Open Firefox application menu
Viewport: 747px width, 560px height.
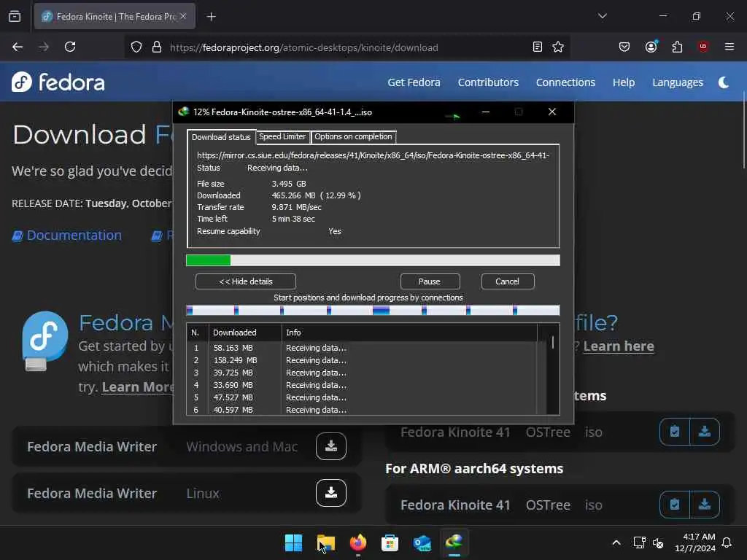[x=729, y=47]
